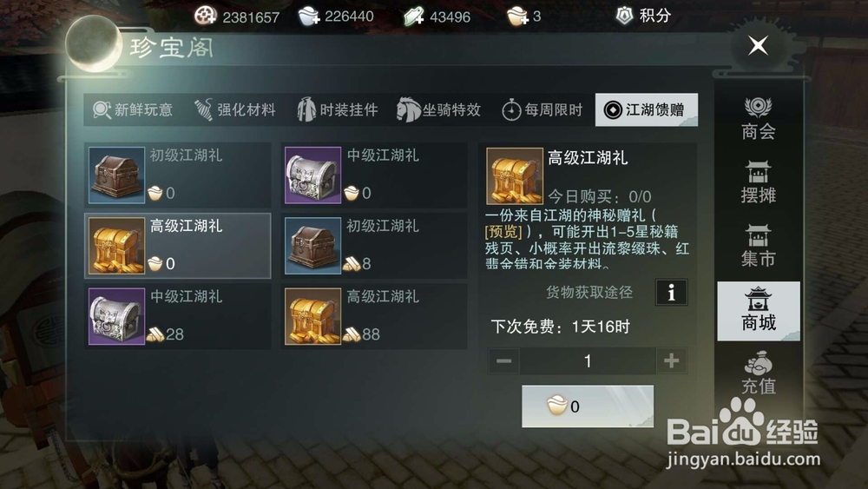Decrease purchase quantity with minus button

tap(503, 361)
